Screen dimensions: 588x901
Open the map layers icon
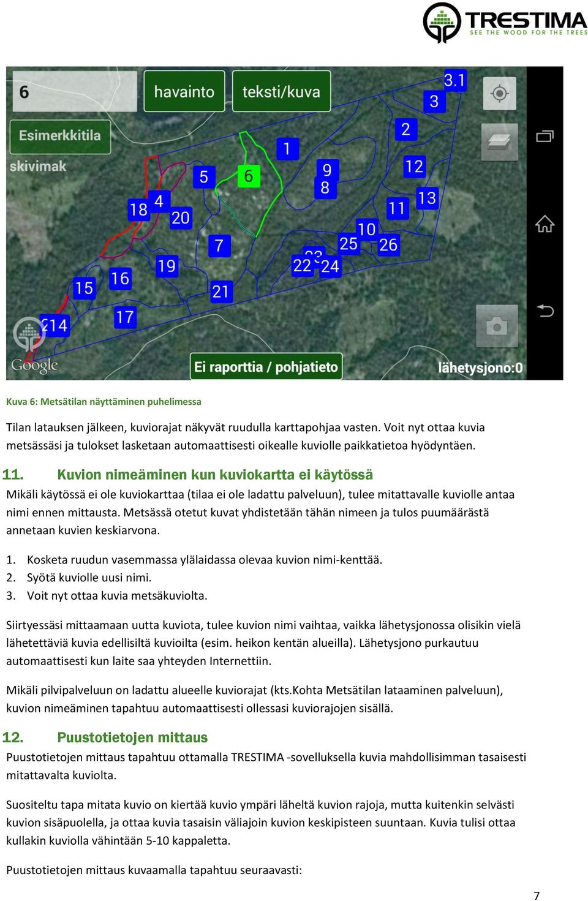click(499, 142)
